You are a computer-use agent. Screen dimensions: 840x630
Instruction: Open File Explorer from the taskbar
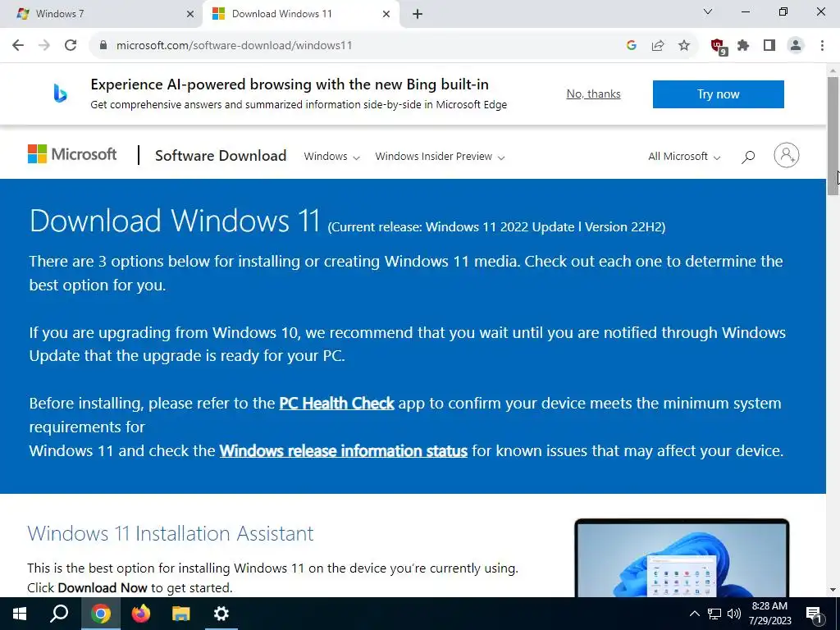click(x=181, y=614)
